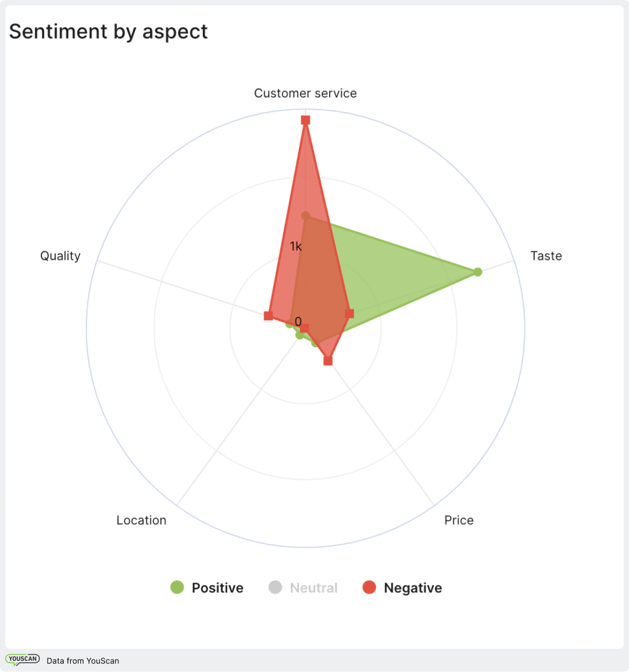Enable the Neutral series label in legend

pyautogui.click(x=314, y=588)
